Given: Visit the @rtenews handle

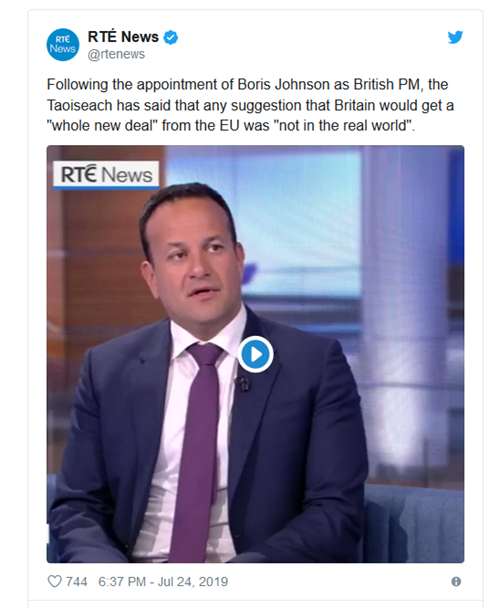Looking at the screenshot, I should click(x=116, y=54).
